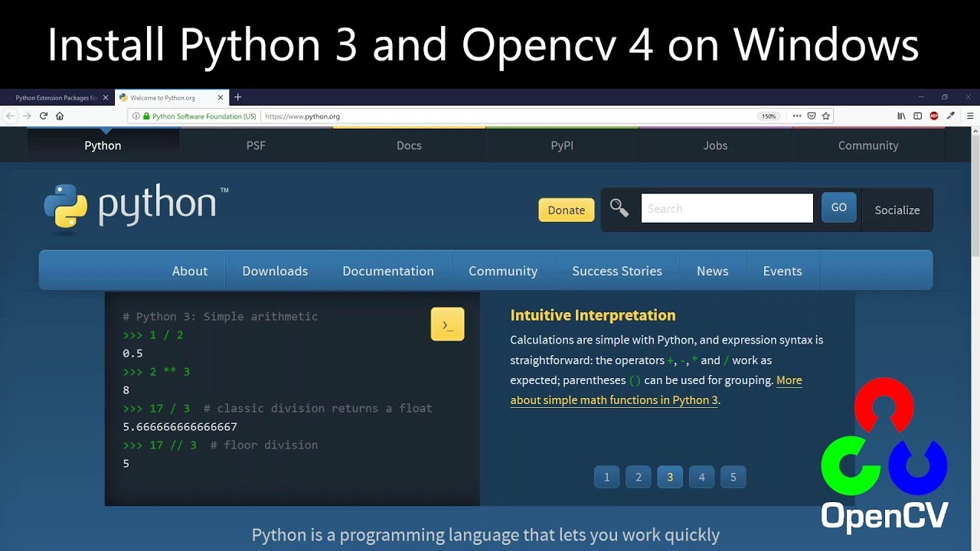Select the Welcome to Python.org tab
Screen dimensions: 980x551
[171, 97]
